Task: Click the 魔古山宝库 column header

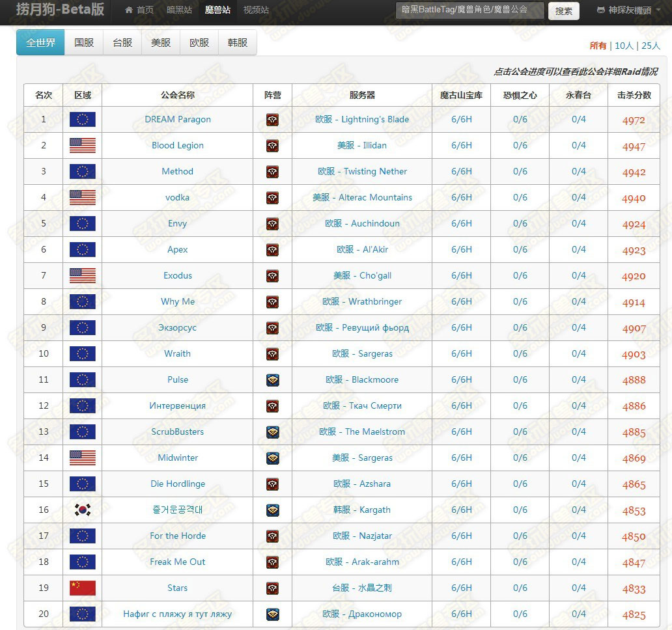Action: click(x=461, y=95)
